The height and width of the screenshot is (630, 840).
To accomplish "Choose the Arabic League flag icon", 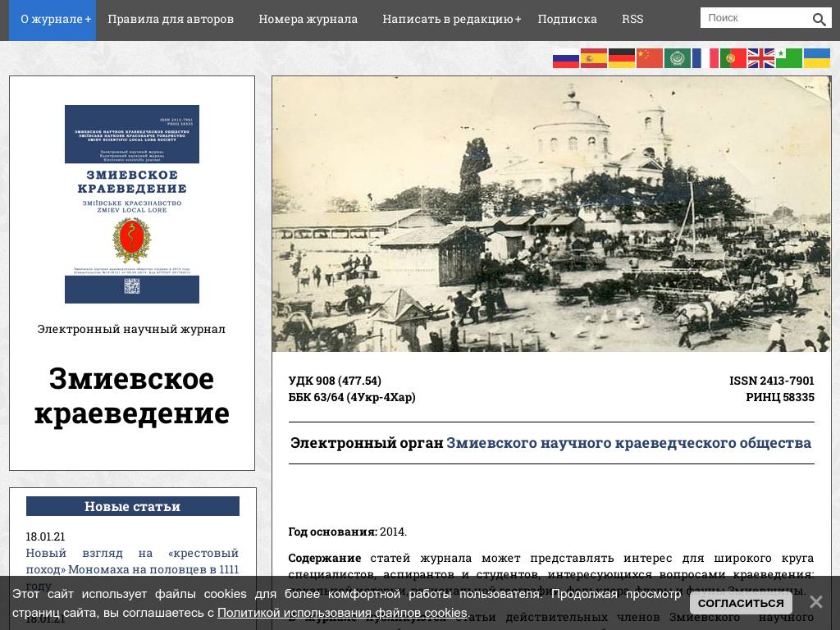I will tap(677, 58).
